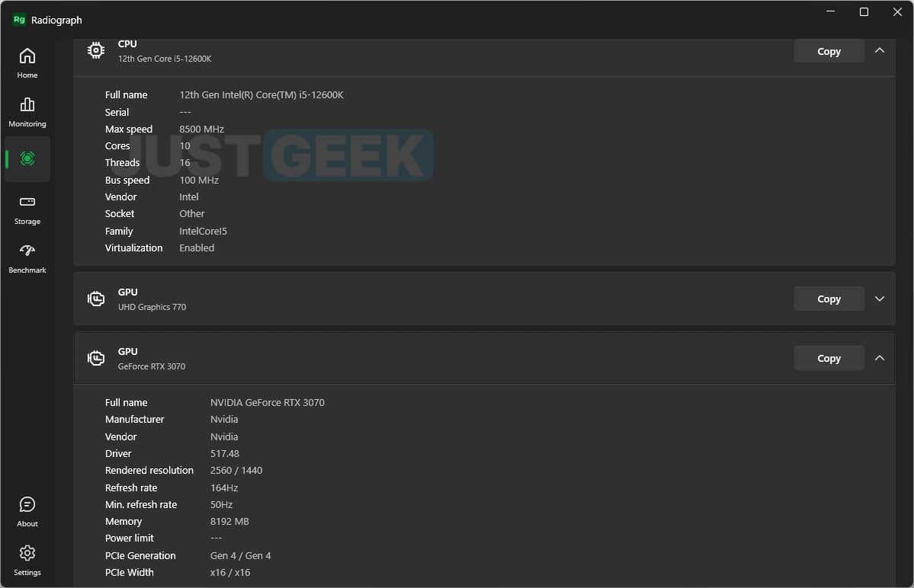Open the Home page in sidebar
Viewport: 914px width, 588px height.
[x=27, y=63]
